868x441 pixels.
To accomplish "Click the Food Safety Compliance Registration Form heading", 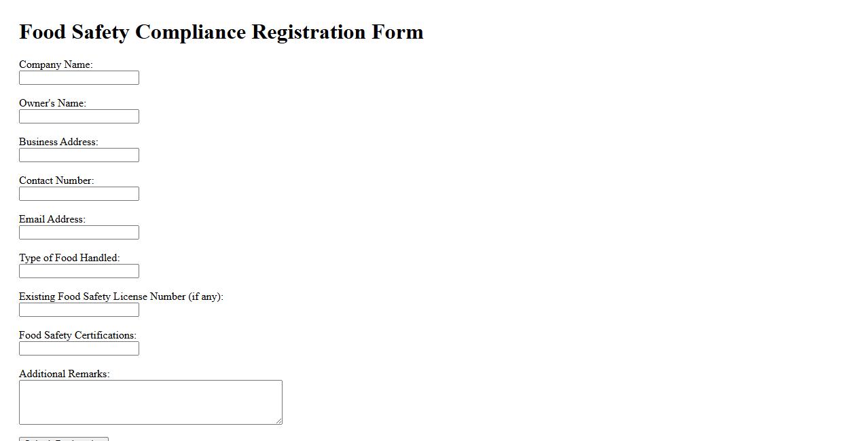I will tap(221, 32).
